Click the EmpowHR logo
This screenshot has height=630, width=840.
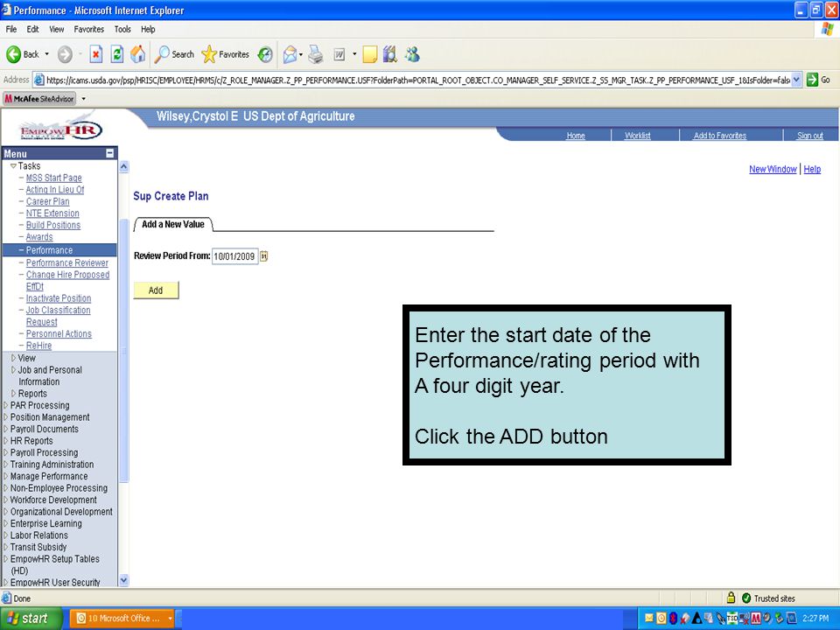coord(60,129)
